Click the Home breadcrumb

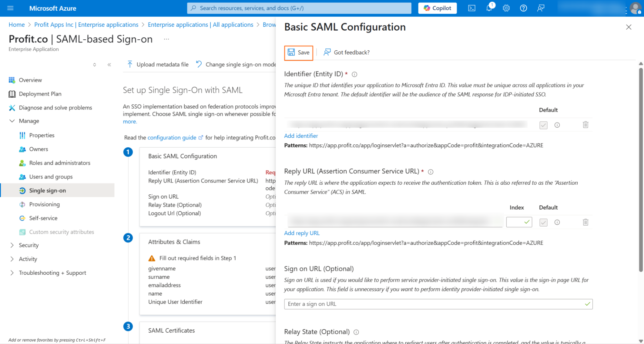[x=16, y=25]
